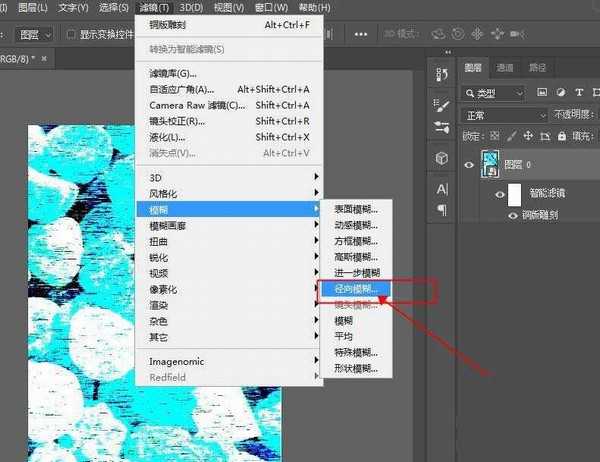
Task: Select 高斯模糊 in the blur submenu
Action: point(356,256)
